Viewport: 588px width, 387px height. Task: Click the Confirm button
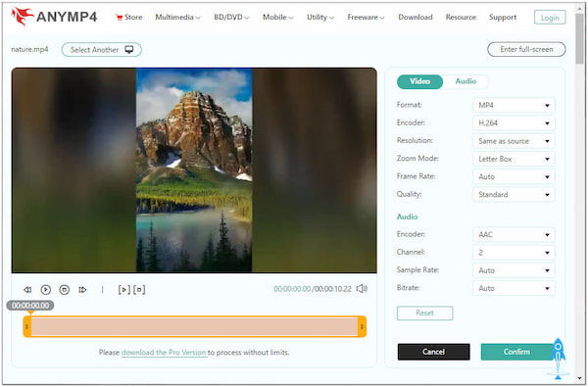(x=516, y=352)
